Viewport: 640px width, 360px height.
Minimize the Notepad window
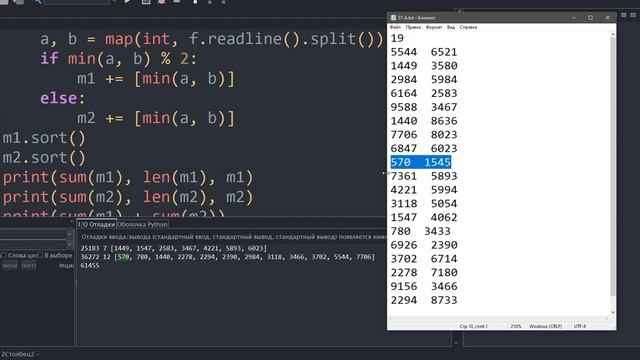tap(574, 18)
